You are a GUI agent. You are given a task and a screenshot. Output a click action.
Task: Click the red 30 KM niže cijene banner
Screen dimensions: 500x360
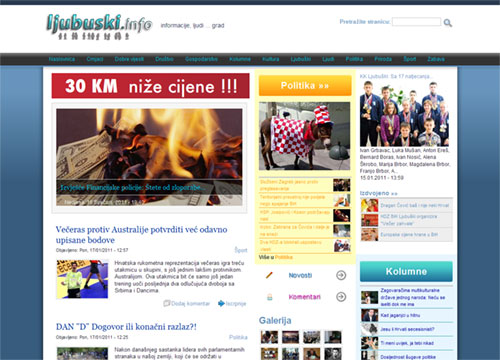[x=150, y=86]
